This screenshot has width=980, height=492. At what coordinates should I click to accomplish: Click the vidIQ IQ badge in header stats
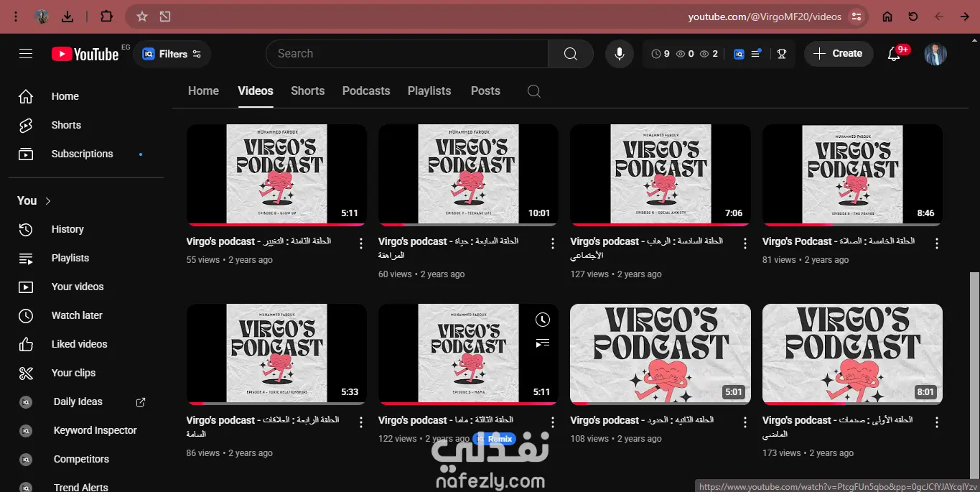(x=739, y=54)
